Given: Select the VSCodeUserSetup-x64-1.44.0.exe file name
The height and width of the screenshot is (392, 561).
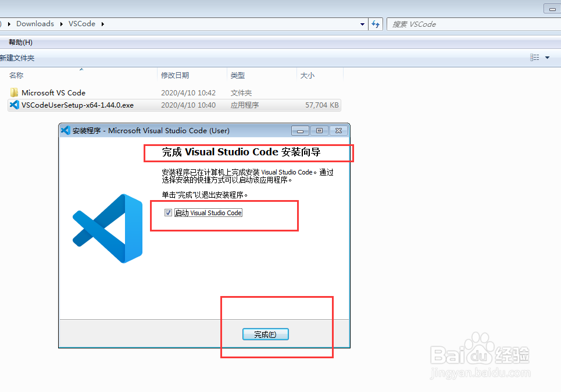Looking at the screenshot, I should click(x=77, y=105).
